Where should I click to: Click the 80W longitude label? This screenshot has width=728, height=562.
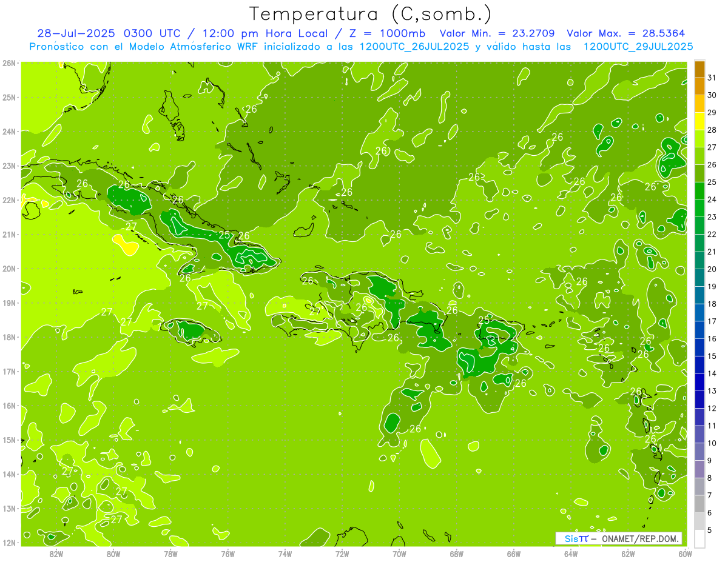tap(113, 554)
